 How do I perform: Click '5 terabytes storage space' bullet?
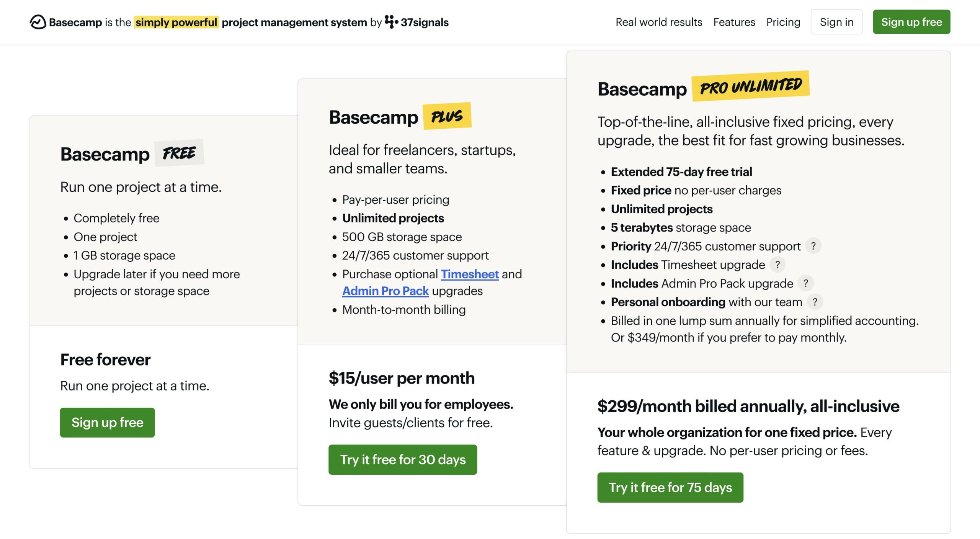[x=681, y=228]
